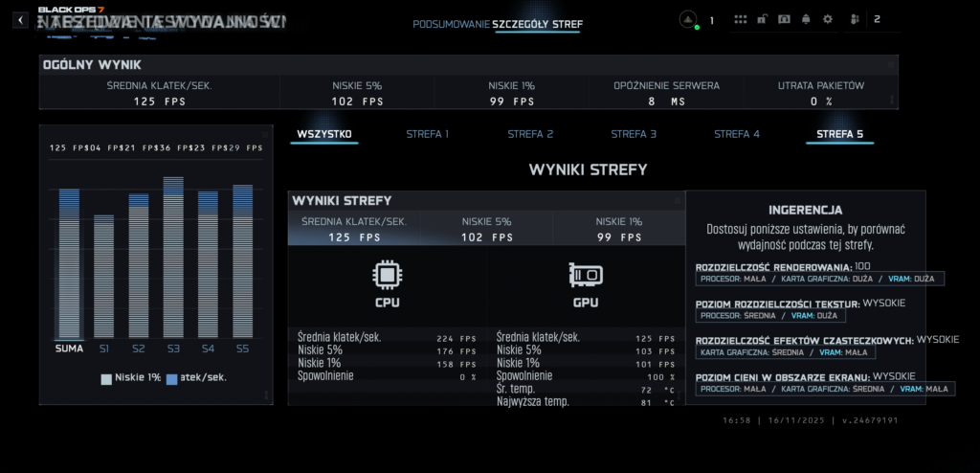This screenshot has width=980, height=473.
Task: Click the Niskie 1% legend swatch
Action: point(106,379)
